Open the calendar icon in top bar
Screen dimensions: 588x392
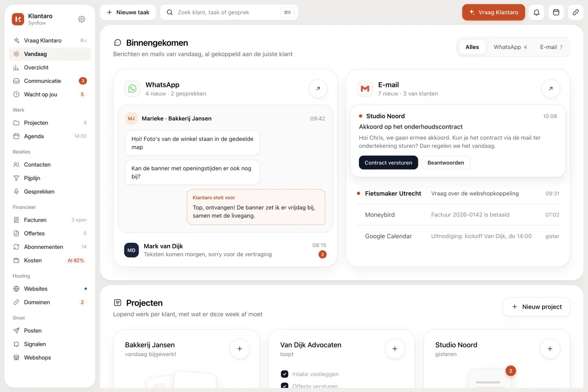pyautogui.click(x=556, y=12)
